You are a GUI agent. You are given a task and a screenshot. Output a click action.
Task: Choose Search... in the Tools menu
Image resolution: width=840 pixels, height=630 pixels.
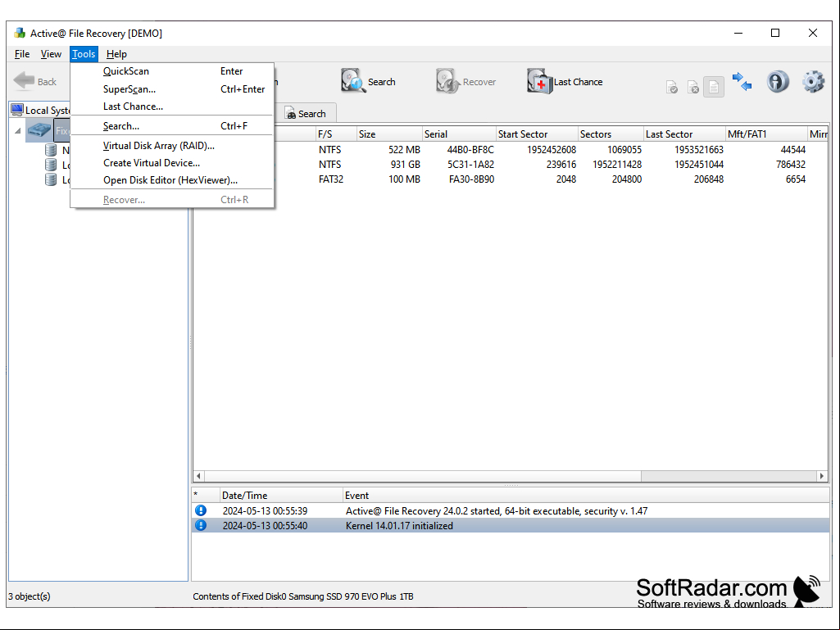[172, 126]
